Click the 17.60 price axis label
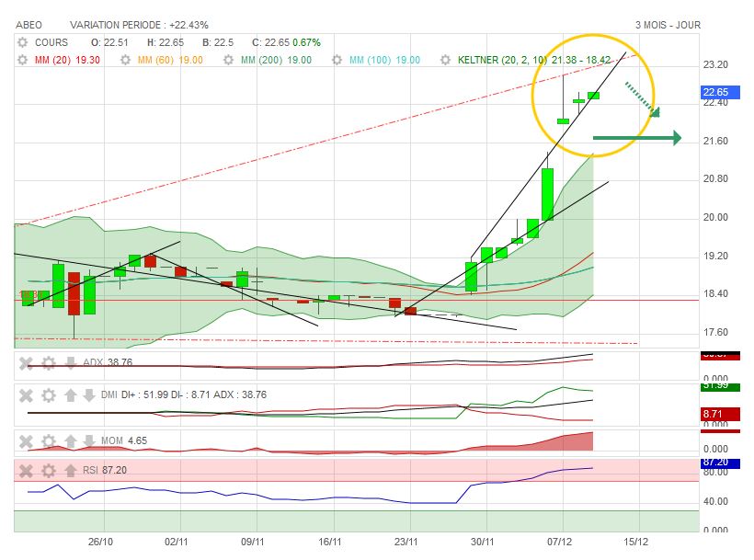Screen dimensions: 754x560 coord(715,332)
